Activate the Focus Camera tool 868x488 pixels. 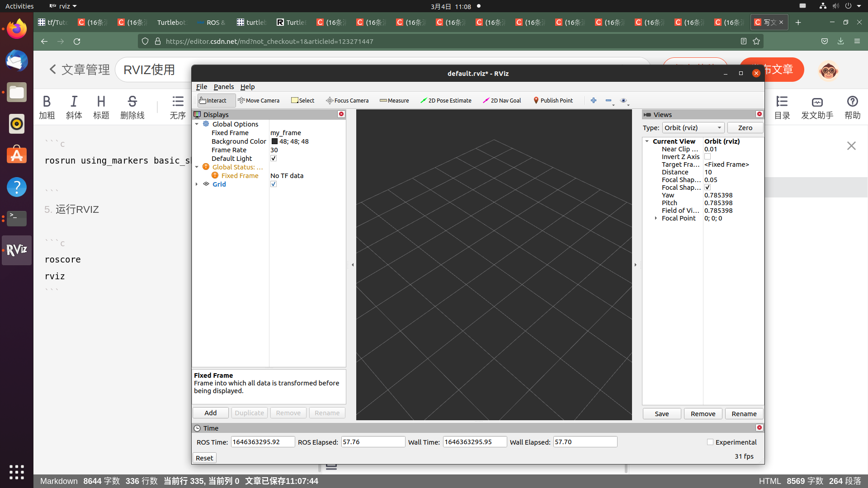point(347,100)
